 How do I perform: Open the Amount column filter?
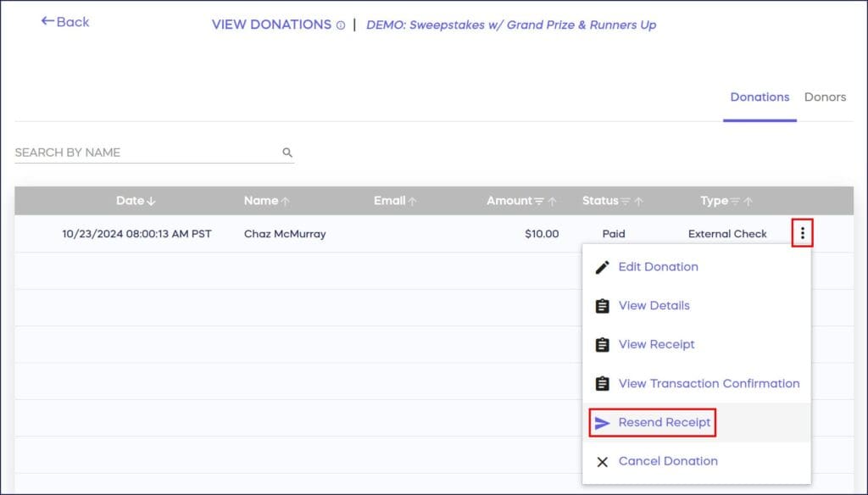point(541,201)
